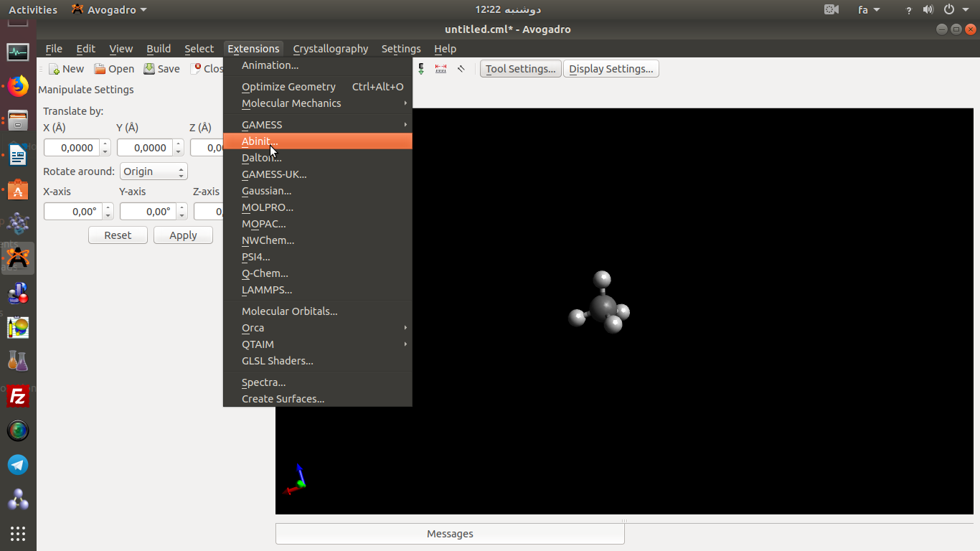The width and height of the screenshot is (980, 551).
Task: Choose Abinit... from the Extensions menu
Action: tap(318, 141)
